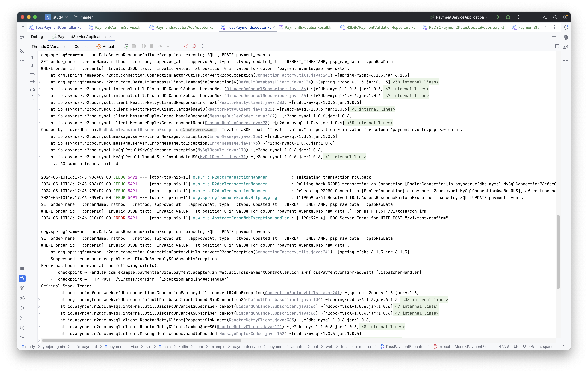Switch to PaymentExecutionResult.kt tab
The image size is (588, 373).
pos(306,27)
